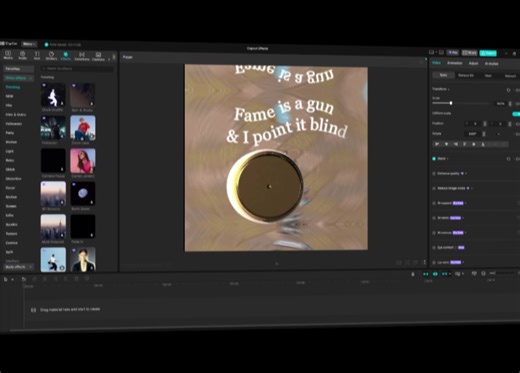This screenshot has height=373, width=520.
Task: Select the Fade In effect thumbnail
Action: pyautogui.click(x=83, y=227)
